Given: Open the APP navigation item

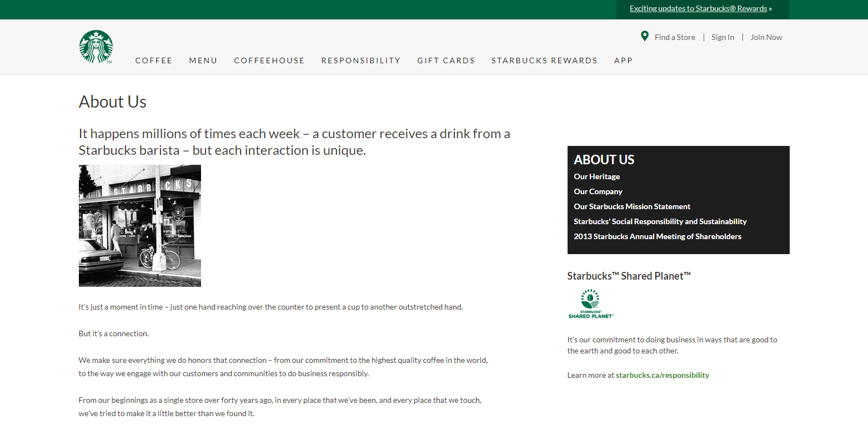Looking at the screenshot, I should pos(623,60).
